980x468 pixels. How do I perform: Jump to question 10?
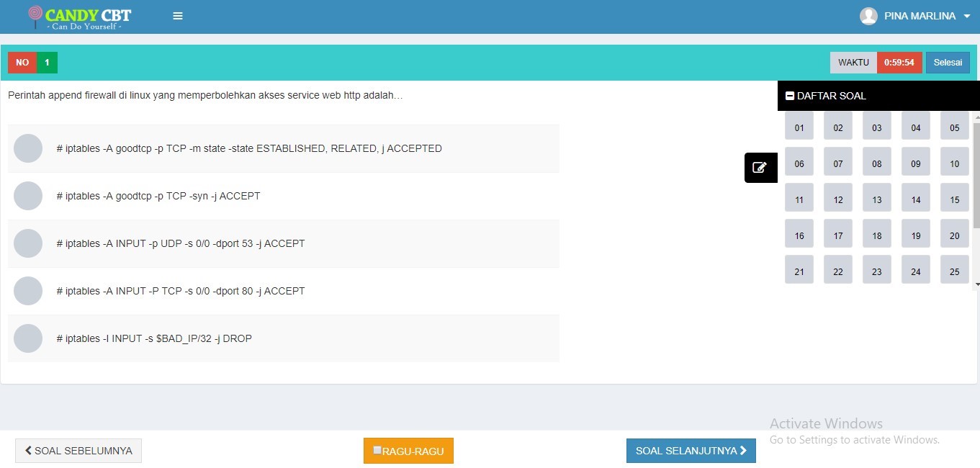(x=955, y=163)
